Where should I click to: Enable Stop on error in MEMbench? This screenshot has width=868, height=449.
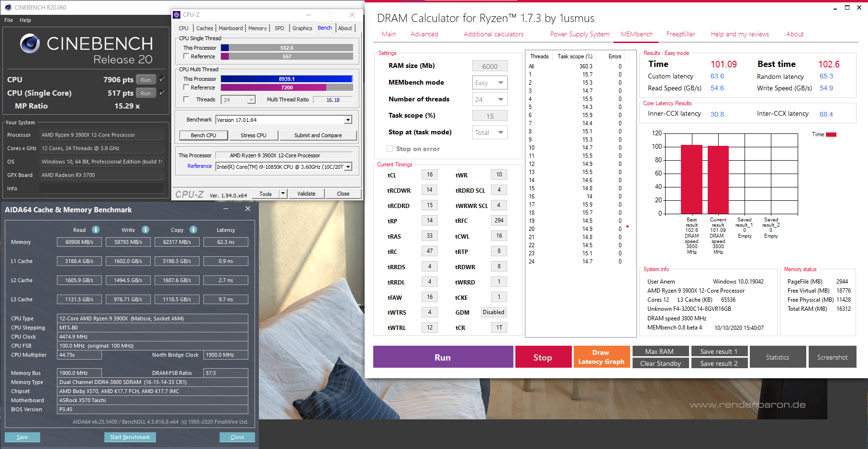389,149
